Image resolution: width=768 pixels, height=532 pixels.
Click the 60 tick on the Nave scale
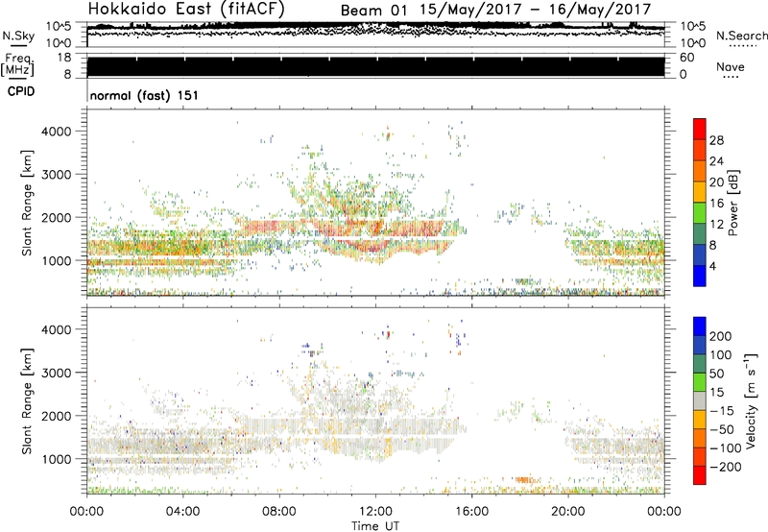click(687, 58)
